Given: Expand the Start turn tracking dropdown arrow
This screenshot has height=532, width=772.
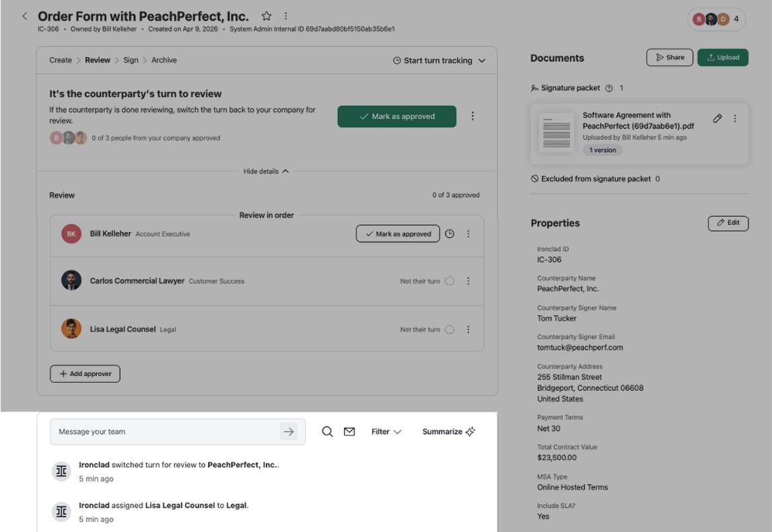Looking at the screenshot, I should [482, 61].
